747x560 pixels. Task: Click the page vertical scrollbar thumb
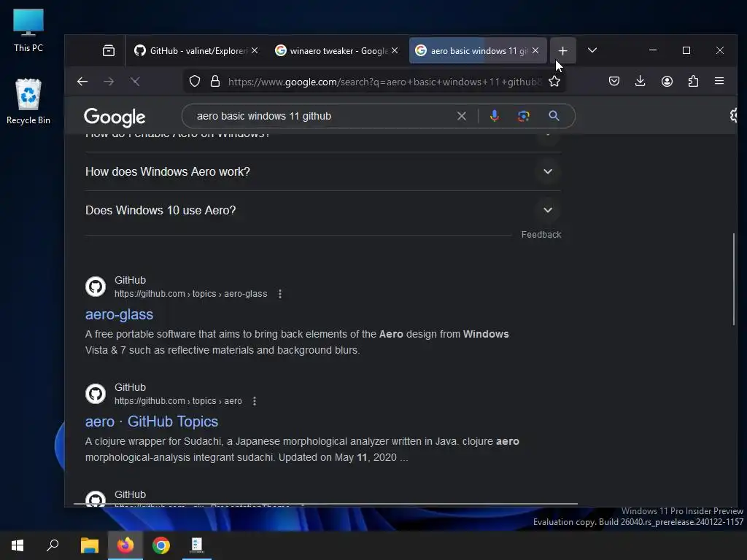734,279
